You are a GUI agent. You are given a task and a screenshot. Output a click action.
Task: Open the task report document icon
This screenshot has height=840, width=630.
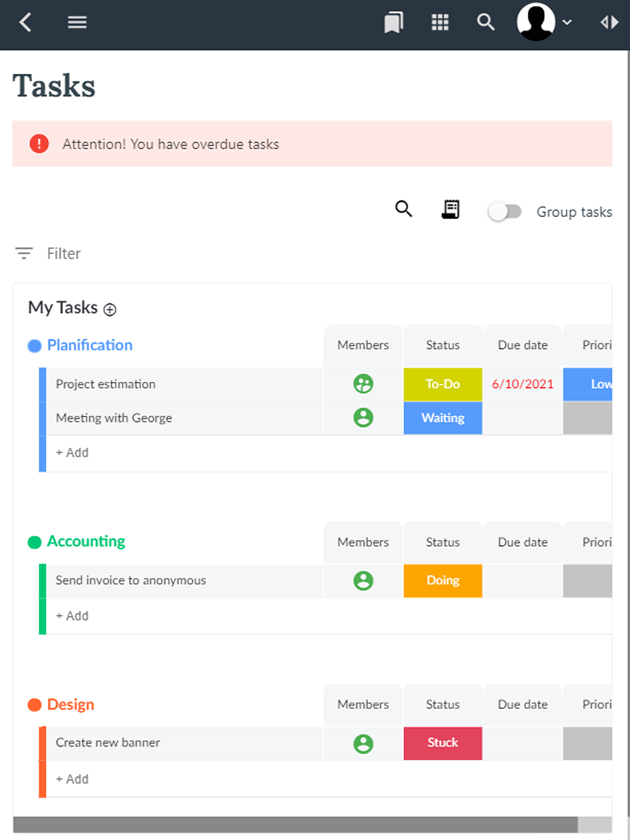tap(450, 209)
